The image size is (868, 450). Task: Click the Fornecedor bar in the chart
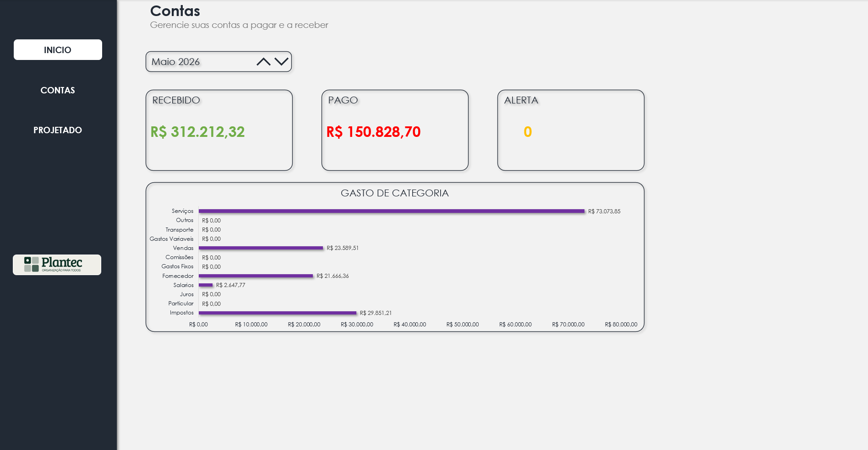pos(256,276)
